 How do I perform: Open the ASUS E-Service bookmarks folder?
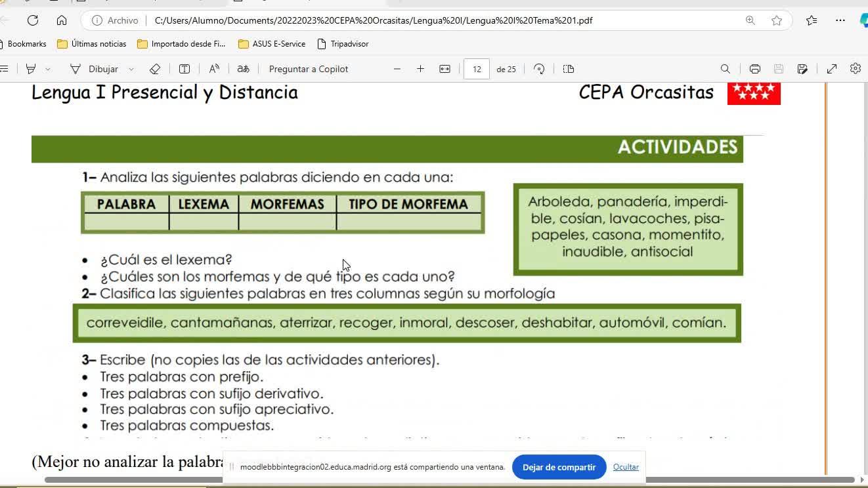(272, 44)
